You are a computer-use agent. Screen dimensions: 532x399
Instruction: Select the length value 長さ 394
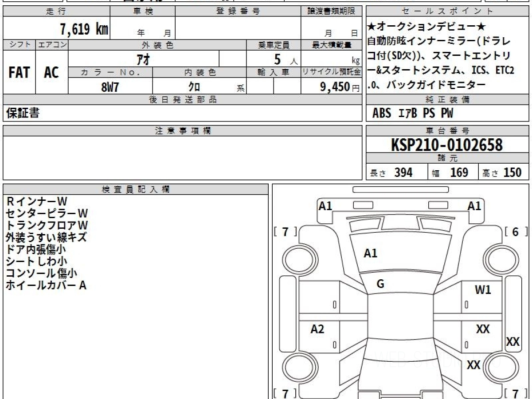point(391,172)
